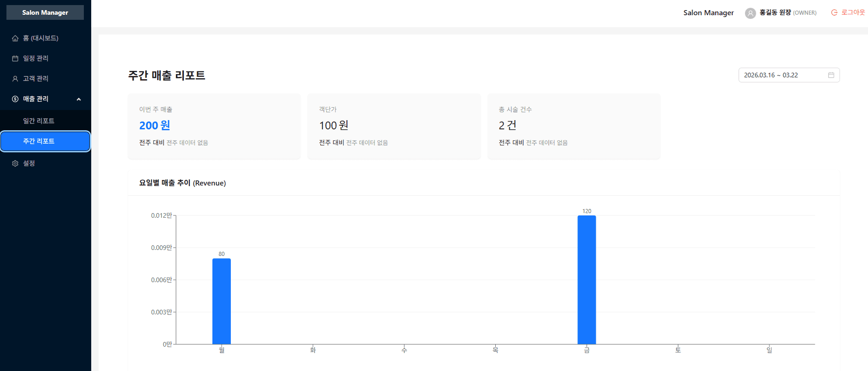Click the home dashboard house icon
Viewport: 868px width, 371px height.
[15, 38]
